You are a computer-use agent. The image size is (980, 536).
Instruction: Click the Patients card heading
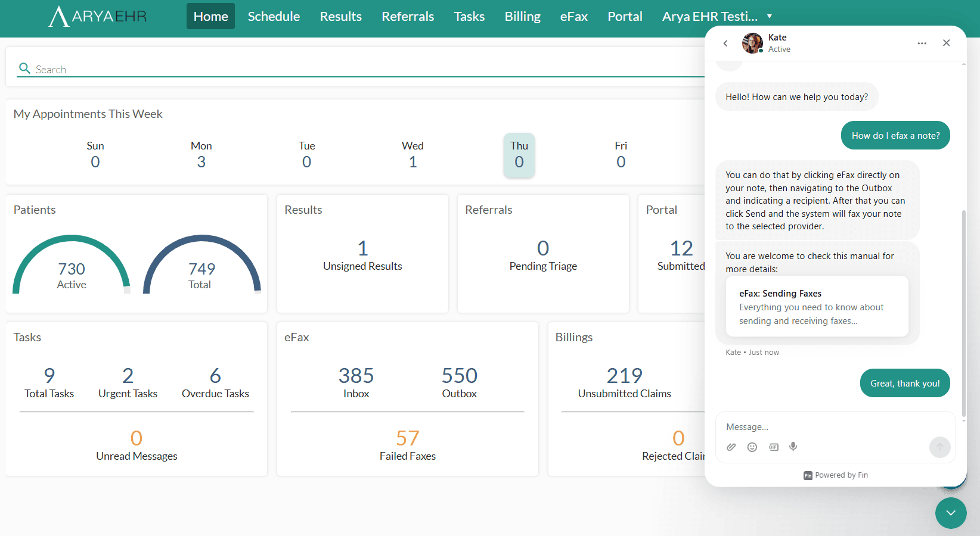click(35, 210)
